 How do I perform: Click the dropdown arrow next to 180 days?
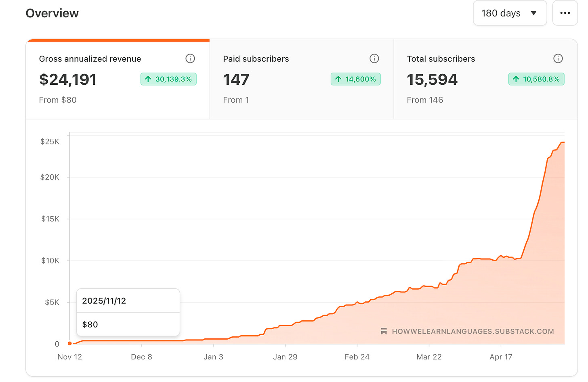[x=533, y=13]
